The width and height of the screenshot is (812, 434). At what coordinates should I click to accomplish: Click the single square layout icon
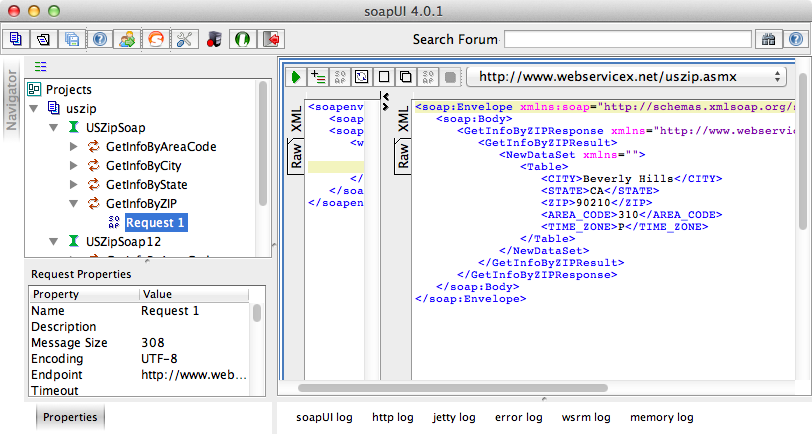384,77
